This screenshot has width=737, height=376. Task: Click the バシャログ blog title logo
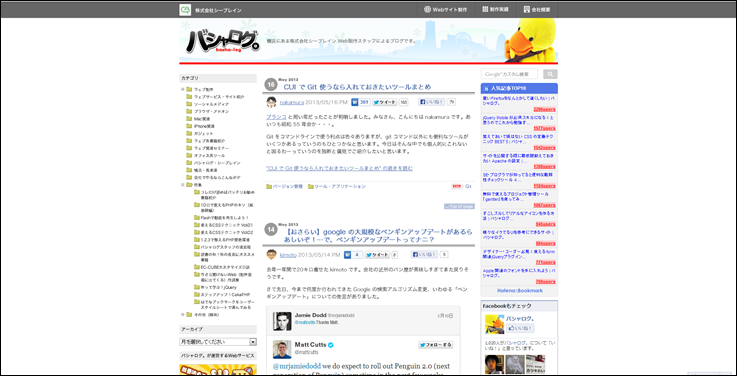[222, 42]
